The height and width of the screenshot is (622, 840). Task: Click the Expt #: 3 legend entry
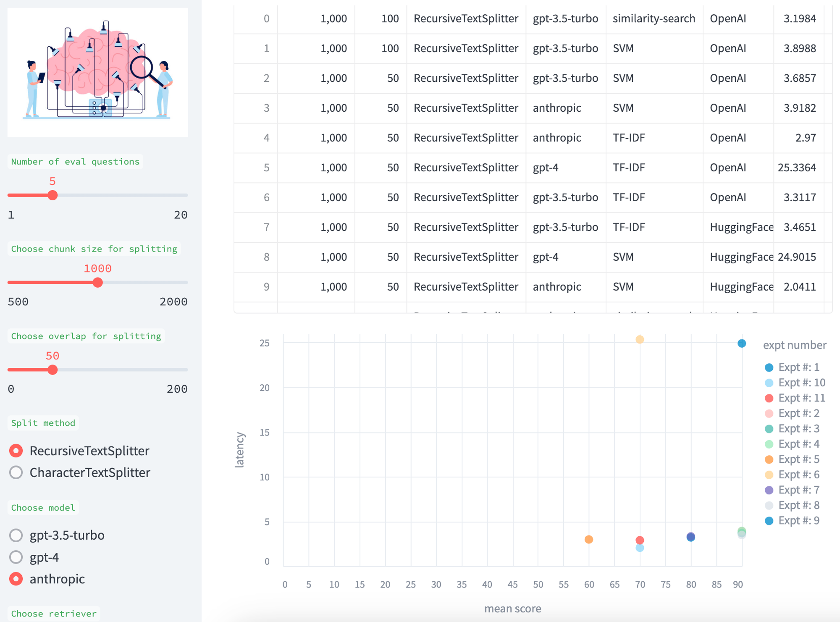click(798, 428)
